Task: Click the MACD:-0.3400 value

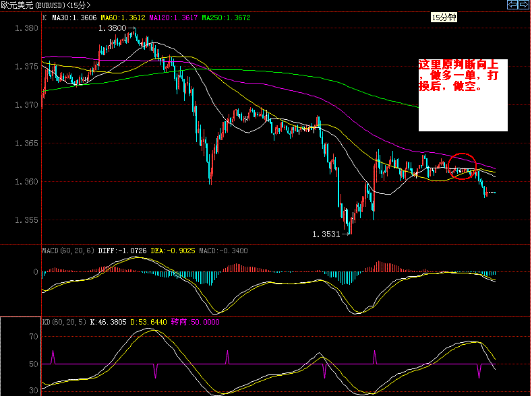Action: [223, 251]
